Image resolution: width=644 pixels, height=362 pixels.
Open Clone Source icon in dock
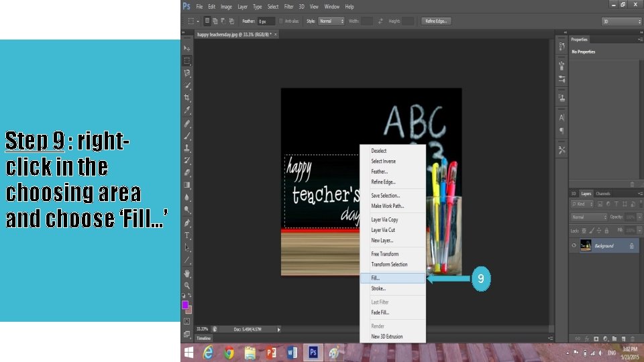tap(562, 98)
